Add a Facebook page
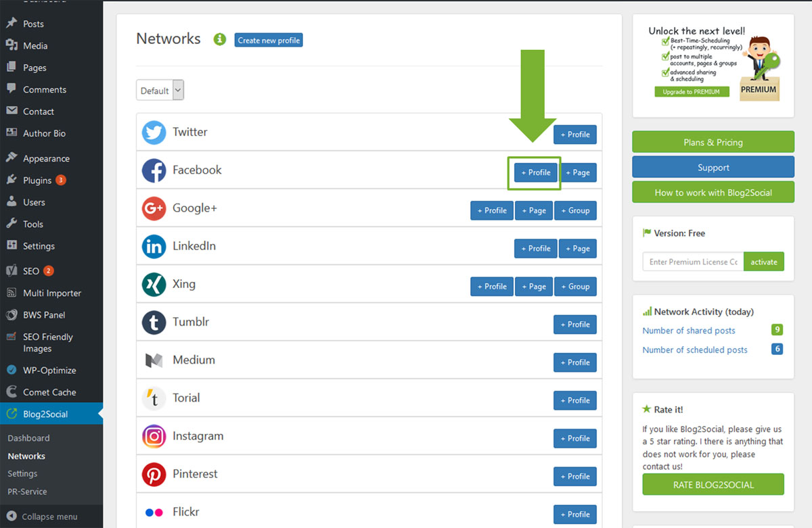The image size is (812, 528). pos(578,172)
